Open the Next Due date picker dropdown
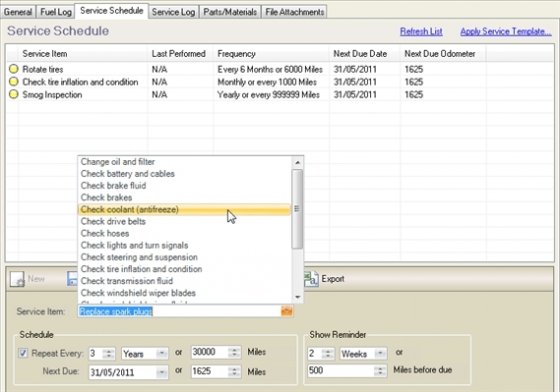This screenshot has height=392, width=560. click(x=162, y=372)
